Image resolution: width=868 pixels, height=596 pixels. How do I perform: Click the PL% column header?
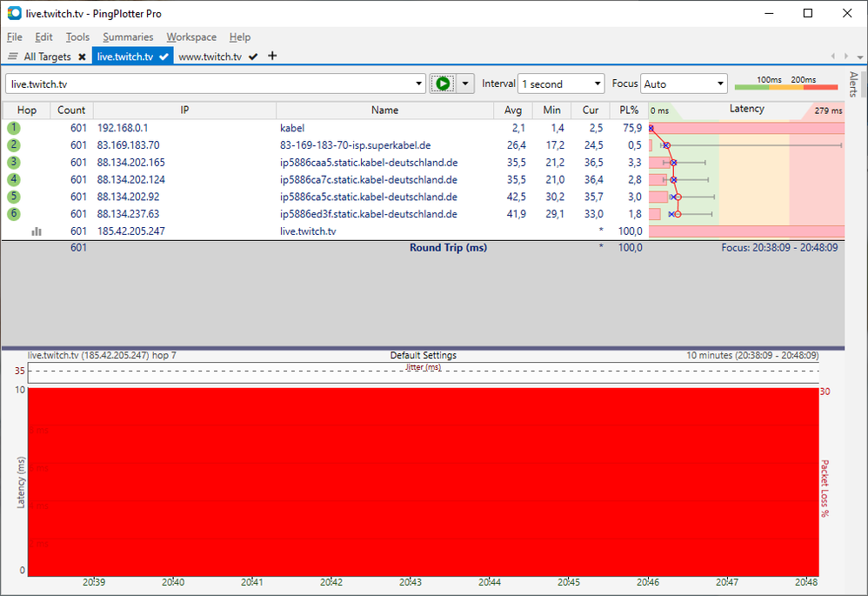coord(629,110)
